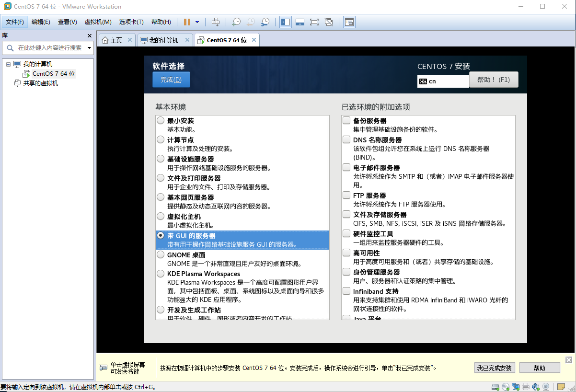Open the 查看(V) menu
This screenshot has width=576, height=392.
(67, 22)
